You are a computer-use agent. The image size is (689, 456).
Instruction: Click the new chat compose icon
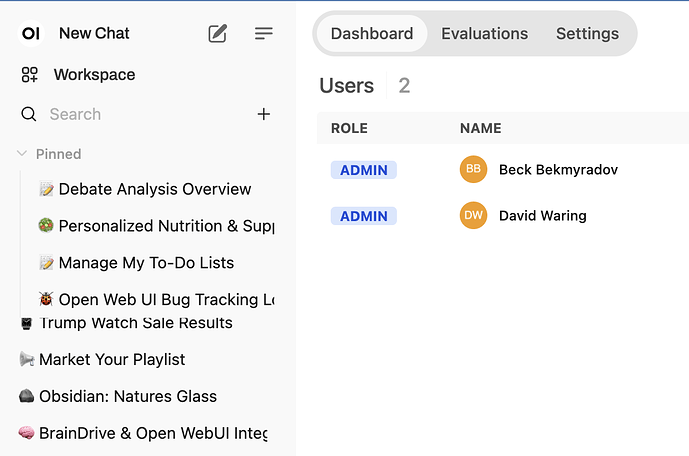217,33
